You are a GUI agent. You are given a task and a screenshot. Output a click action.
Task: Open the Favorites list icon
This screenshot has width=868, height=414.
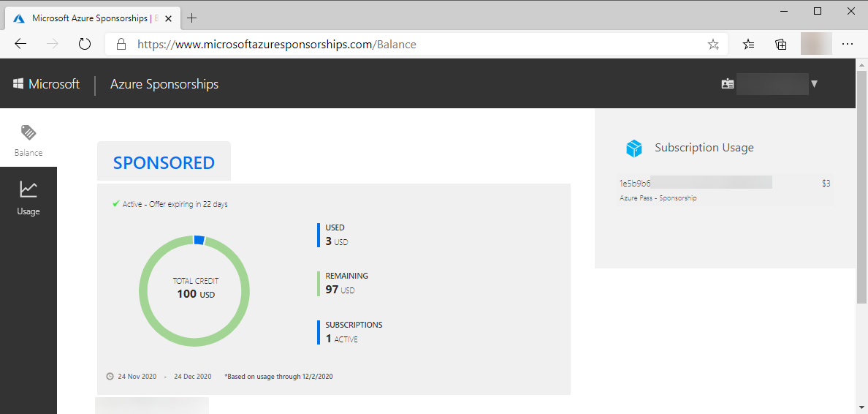748,45
